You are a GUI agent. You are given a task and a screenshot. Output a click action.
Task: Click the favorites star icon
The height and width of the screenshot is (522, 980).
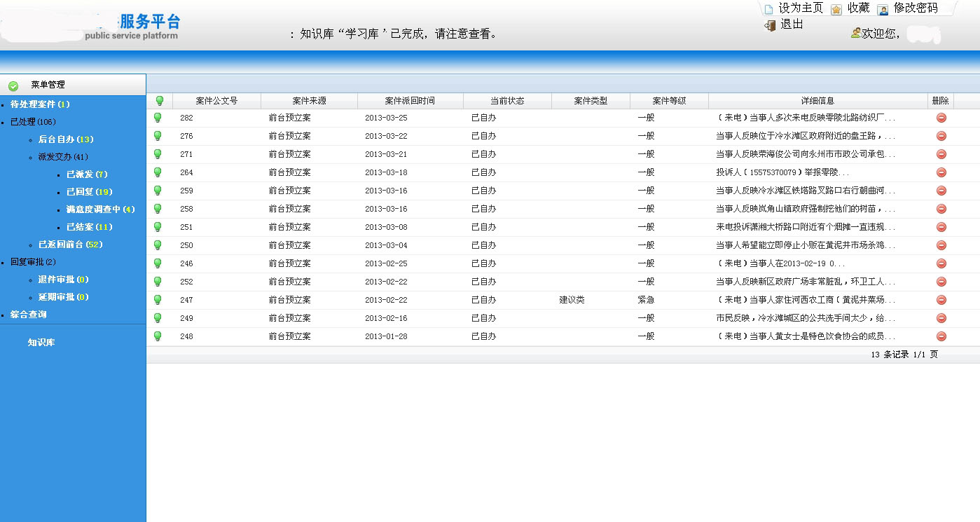point(836,9)
